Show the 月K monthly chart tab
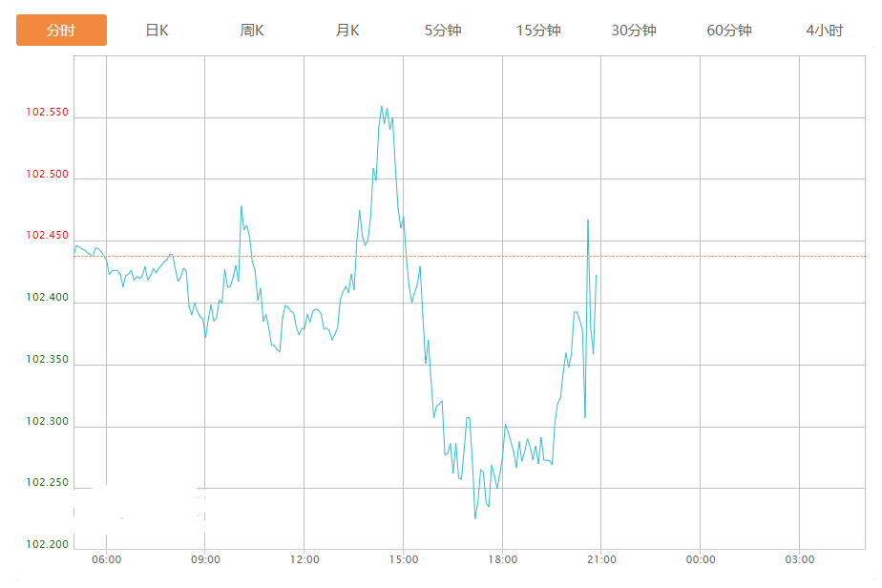Viewport: 882px width, 588px height. (x=347, y=30)
